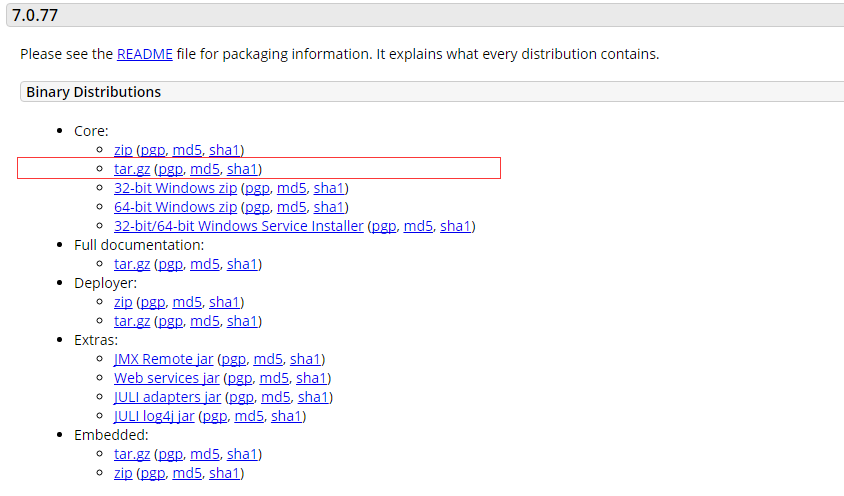
Task: Open the md5 link for Core tar.gz
Action: tap(205, 169)
